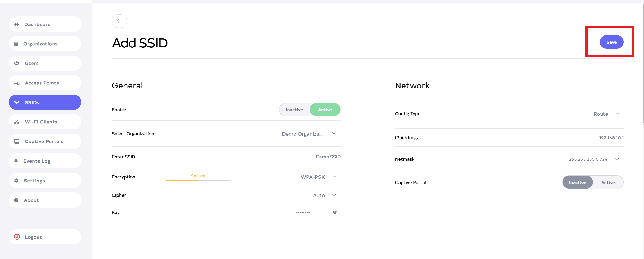Image resolution: width=644 pixels, height=259 pixels.
Task: Click the Captive Portals monitor icon
Action: tap(17, 141)
